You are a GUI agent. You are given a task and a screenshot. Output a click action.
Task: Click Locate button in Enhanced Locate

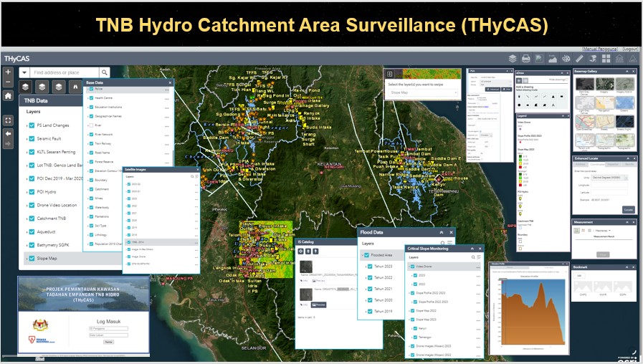pyautogui.click(x=629, y=209)
